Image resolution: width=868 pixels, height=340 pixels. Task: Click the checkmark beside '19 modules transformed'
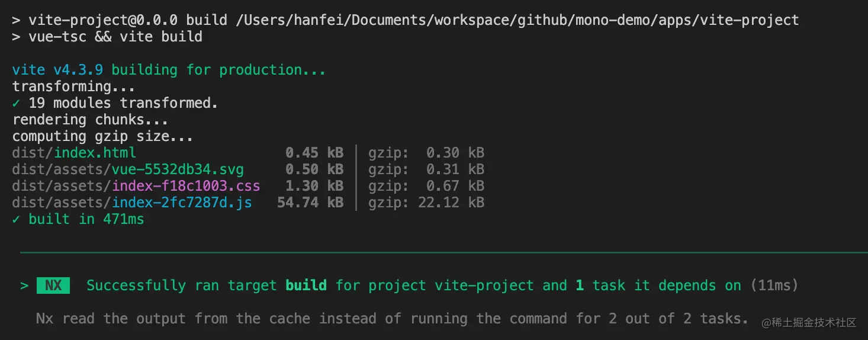16,103
